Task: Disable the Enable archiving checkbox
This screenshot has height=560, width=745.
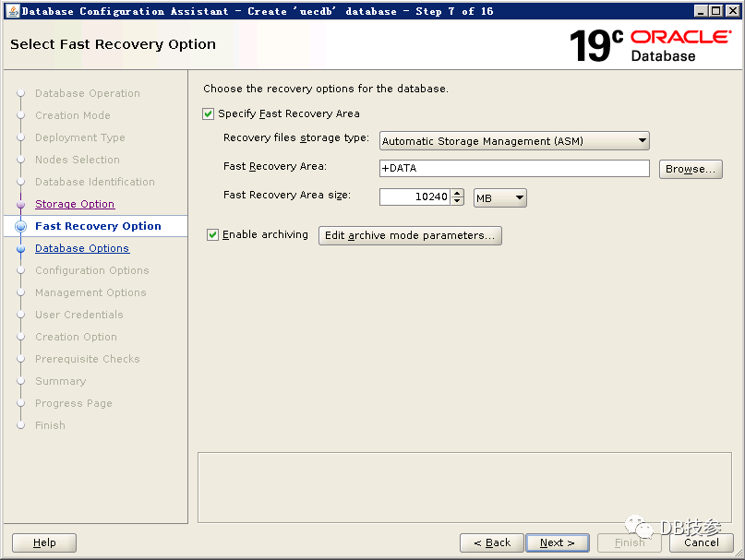Action: pyautogui.click(x=212, y=235)
